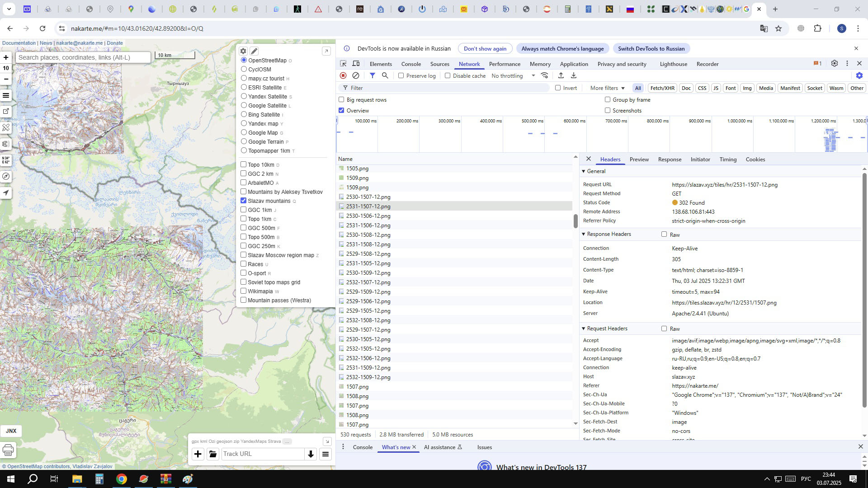Screen dimensions: 868x488
Task: Open the Documentation link
Action: pyautogui.click(x=19, y=43)
